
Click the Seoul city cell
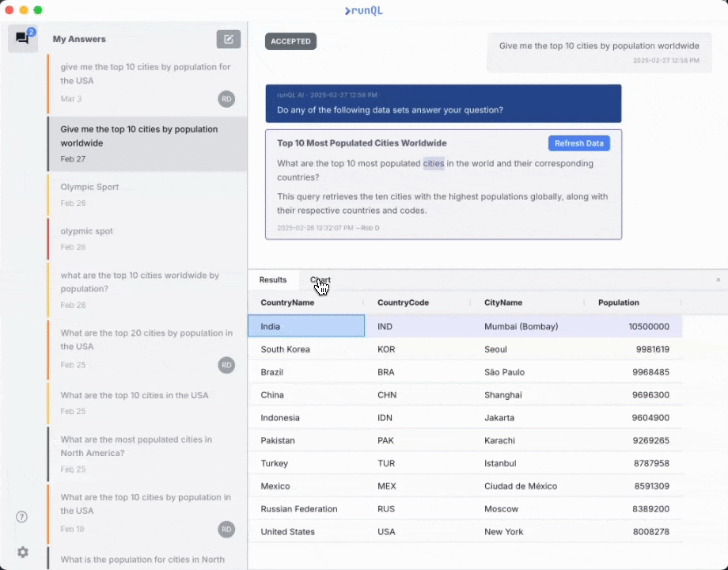click(x=529, y=349)
